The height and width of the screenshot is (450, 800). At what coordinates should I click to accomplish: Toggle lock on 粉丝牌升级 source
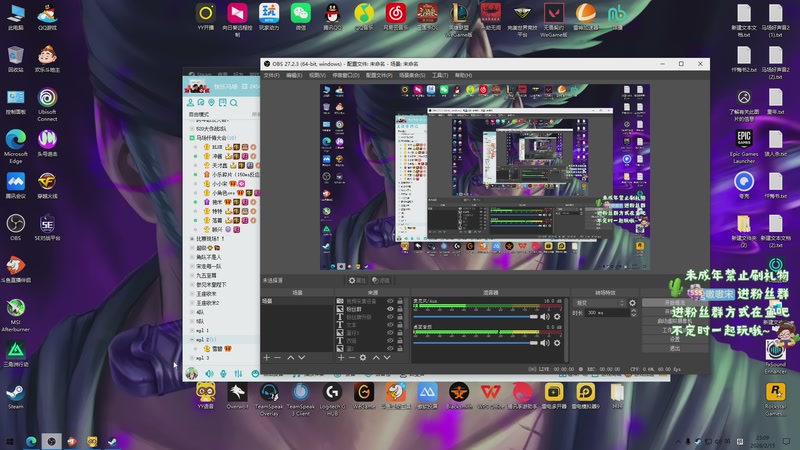[400, 317]
